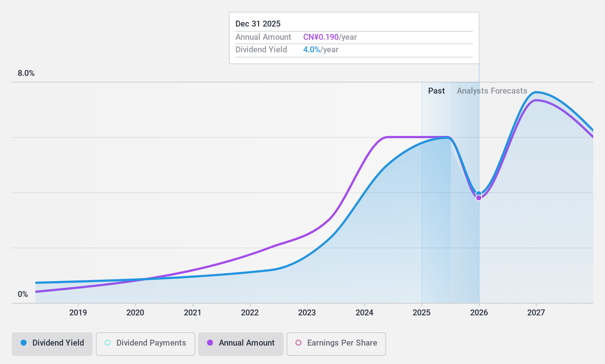
Task: Click the 2024 x-axis label
Action: click(x=364, y=313)
